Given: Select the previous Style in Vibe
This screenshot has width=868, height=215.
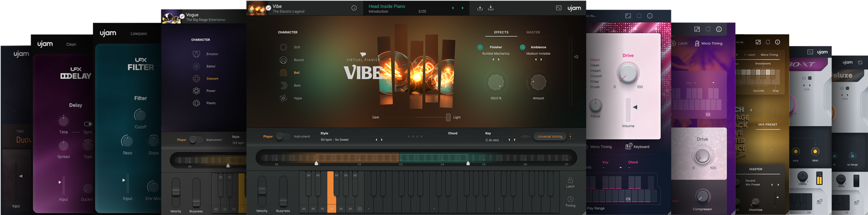Looking at the screenshot, I should tap(376, 140).
